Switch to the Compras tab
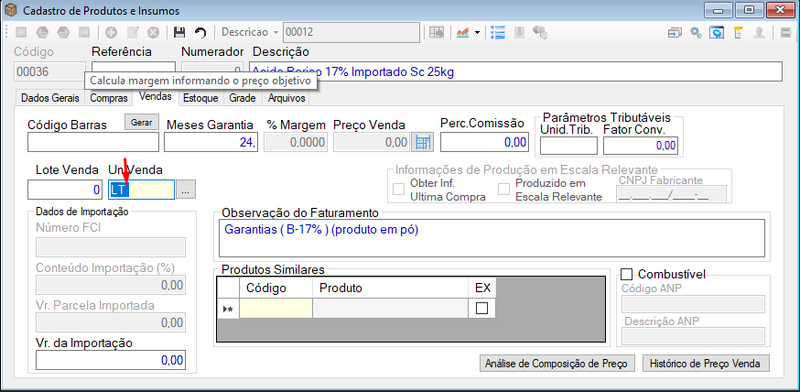The height and width of the screenshot is (392, 800). [109, 98]
